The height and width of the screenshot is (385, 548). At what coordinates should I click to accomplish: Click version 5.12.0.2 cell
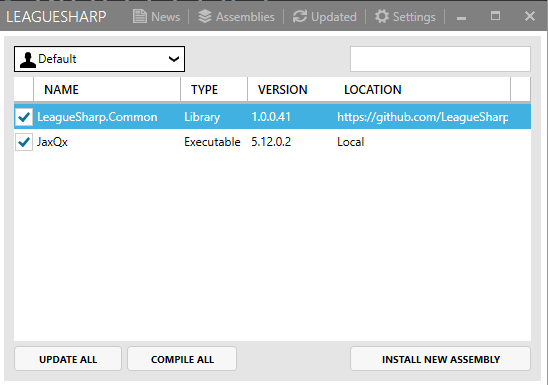point(271,142)
